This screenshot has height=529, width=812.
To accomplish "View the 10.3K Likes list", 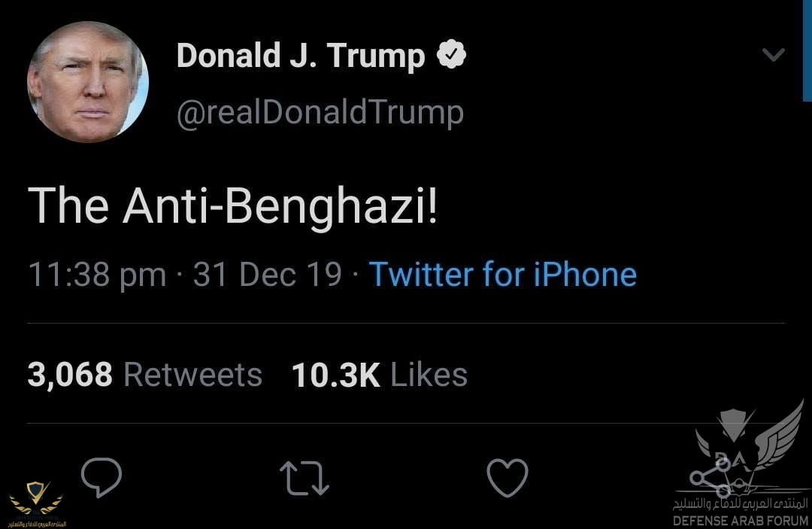I will (379, 375).
